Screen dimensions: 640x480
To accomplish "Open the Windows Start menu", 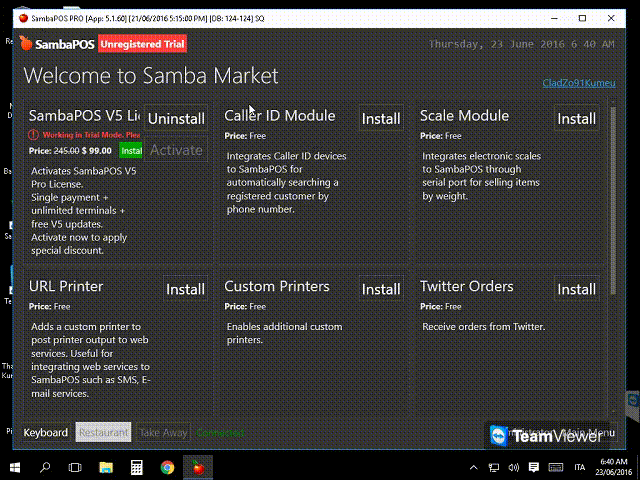I will [15, 467].
